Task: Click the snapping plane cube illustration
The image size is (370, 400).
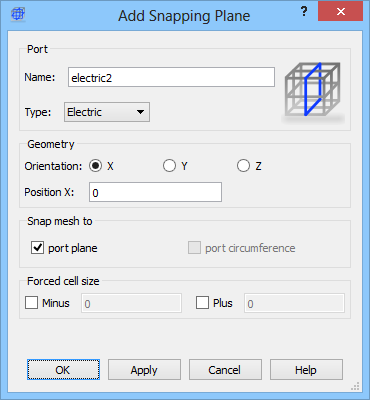Action: [313, 90]
